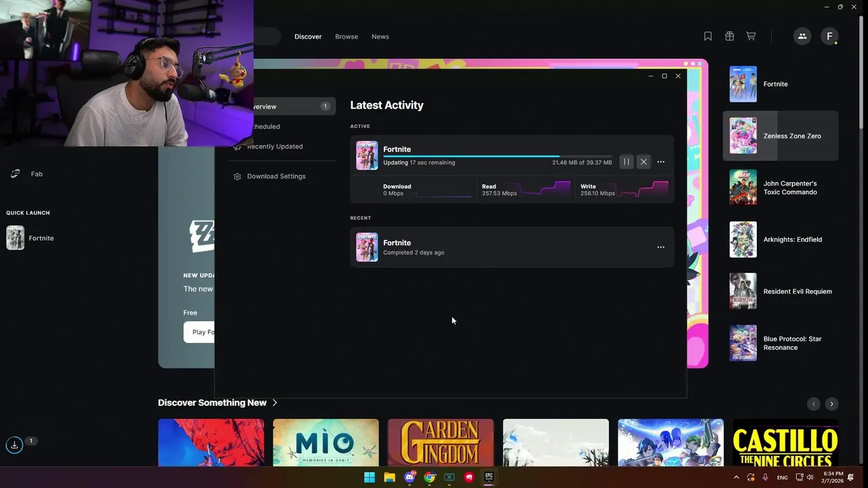868x488 pixels.
Task: Click the Epic Games taskbar icon
Action: (x=488, y=477)
